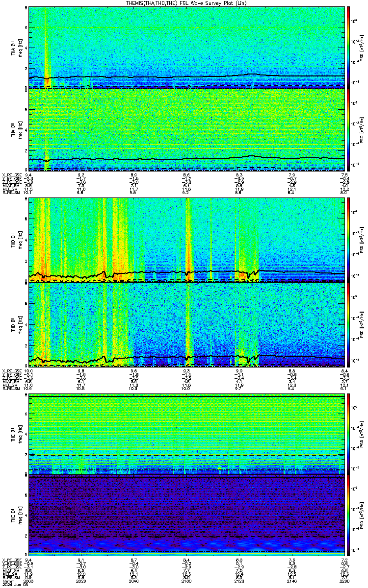Screen dimensions: 368x588
Task: Click the 2100 time tick label
Action: pyautogui.click(x=186, y=581)
